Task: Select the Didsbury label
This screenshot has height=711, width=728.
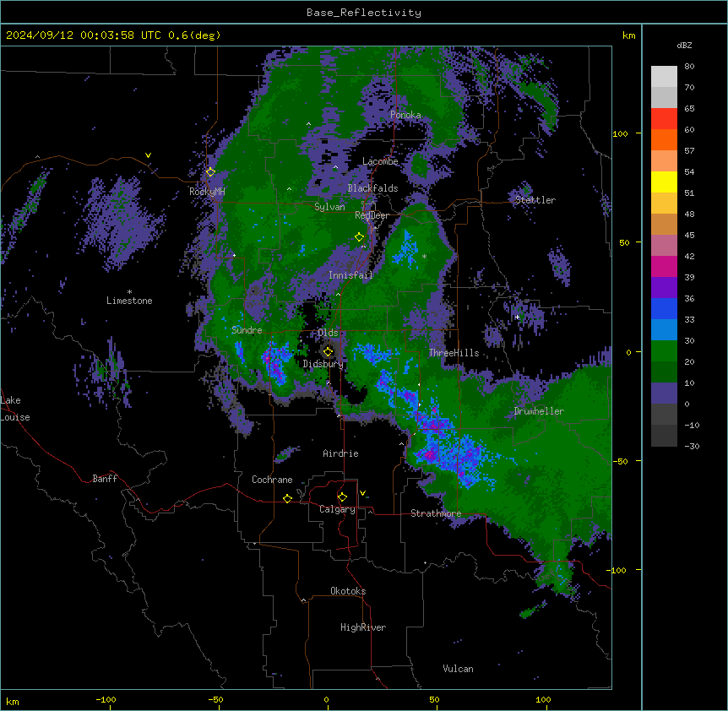Action: [x=323, y=364]
